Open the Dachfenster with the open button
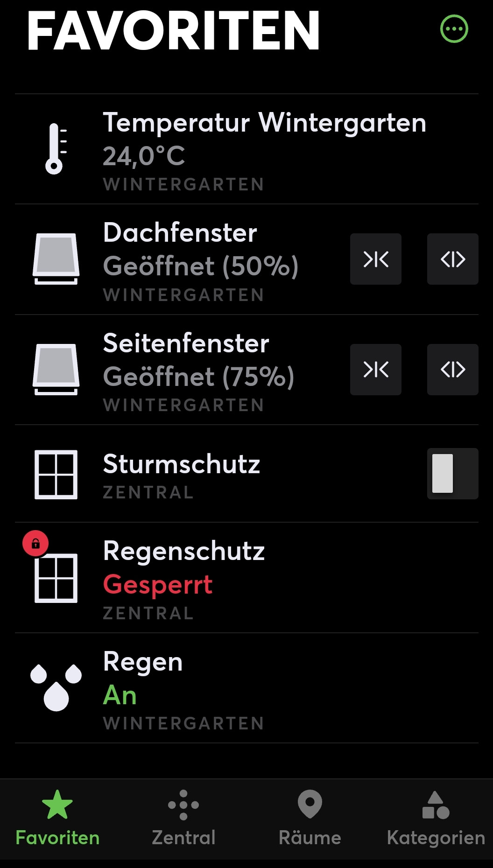 [452, 259]
